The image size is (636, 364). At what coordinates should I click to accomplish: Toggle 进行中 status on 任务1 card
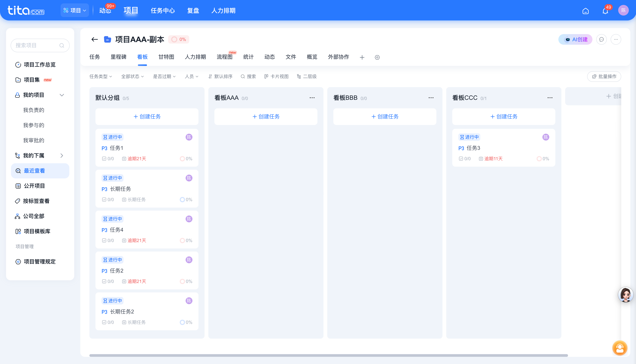(x=113, y=137)
